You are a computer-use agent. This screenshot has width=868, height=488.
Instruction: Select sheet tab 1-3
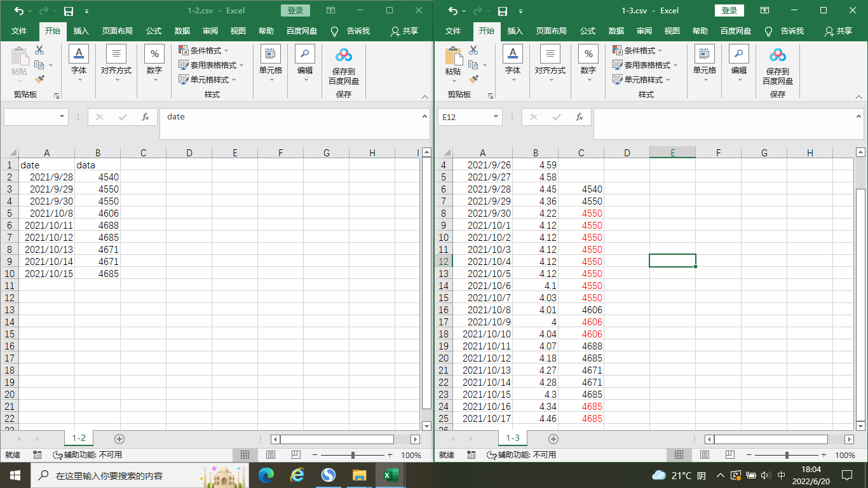pyautogui.click(x=512, y=438)
